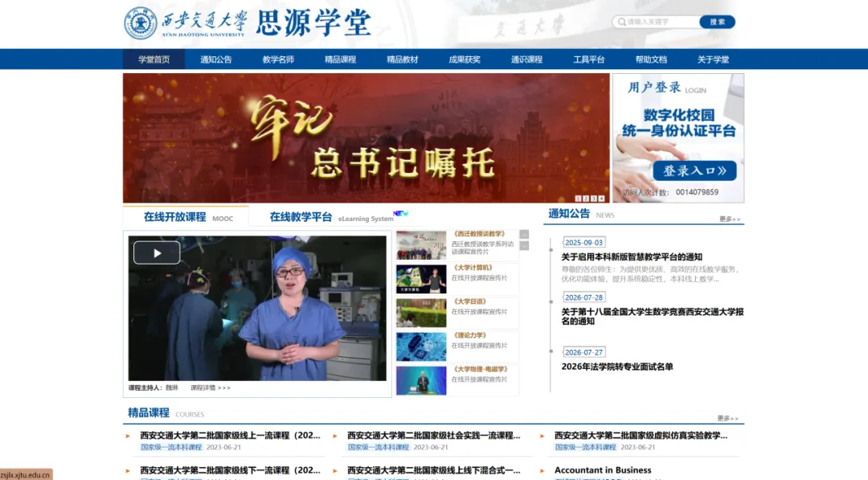
Task: Open the 通知公告 nav item
Action: click(x=216, y=59)
